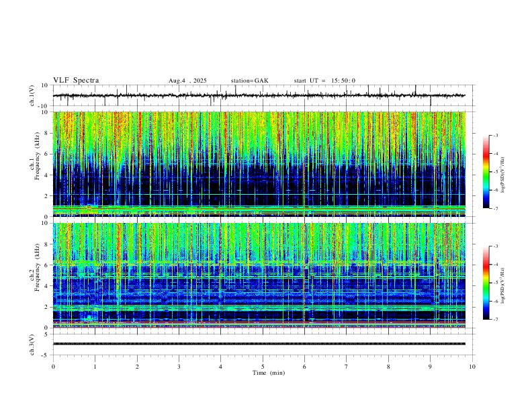This screenshot has height=411, width=532.
Task: Click the ch.3 flat signal trace
Action: [x=259, y=344]
